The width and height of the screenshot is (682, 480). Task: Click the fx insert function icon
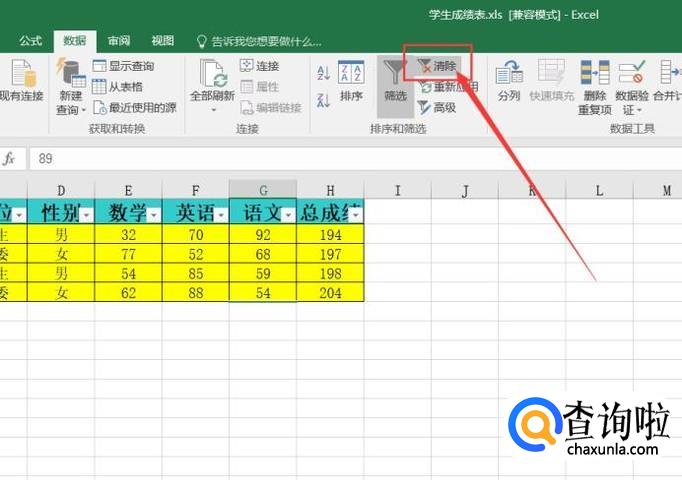coord(9,159)
